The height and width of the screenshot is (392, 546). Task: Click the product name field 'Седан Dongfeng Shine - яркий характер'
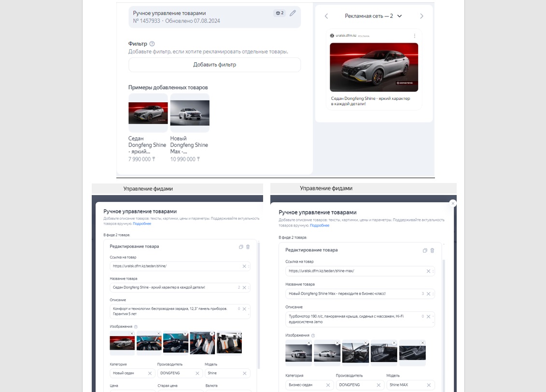click(180, 288)
